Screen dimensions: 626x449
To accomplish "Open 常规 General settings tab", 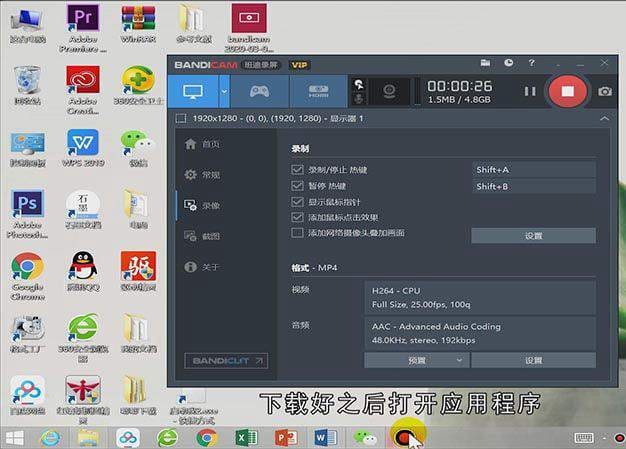I will (203, 175).
